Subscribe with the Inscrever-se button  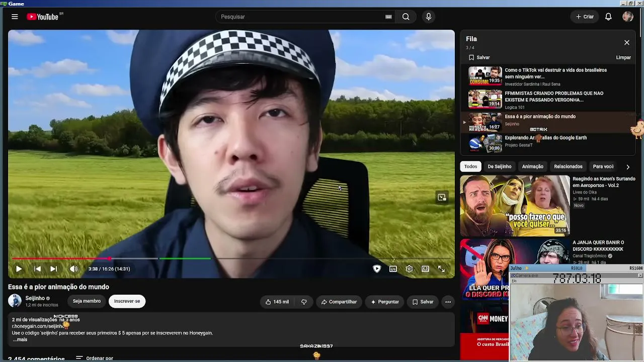[x=127, y=301]
